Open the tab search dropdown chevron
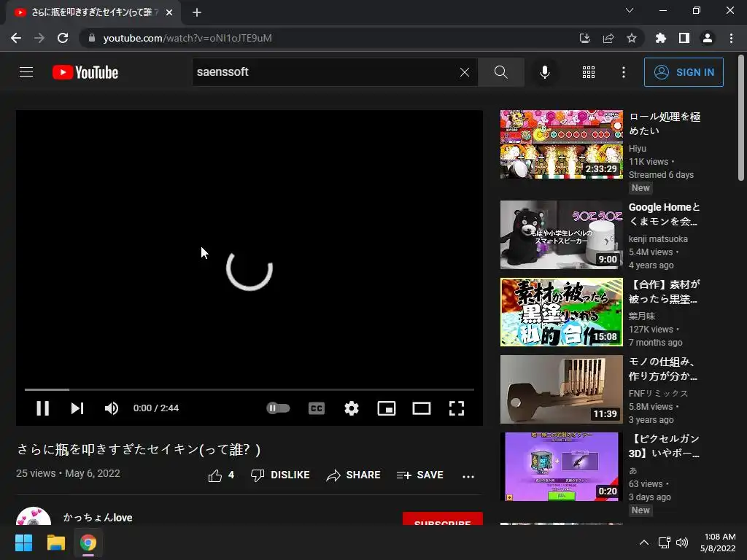 point(630,10)
